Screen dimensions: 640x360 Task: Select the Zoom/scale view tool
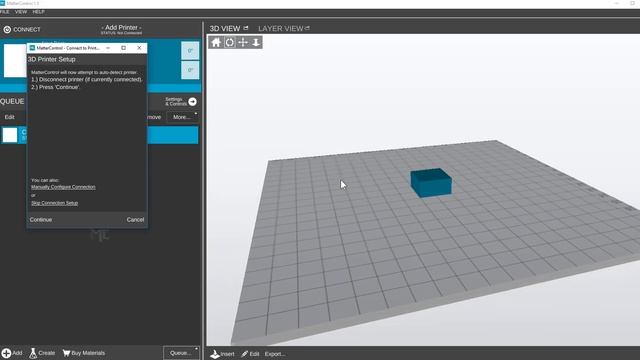[256, 42]
